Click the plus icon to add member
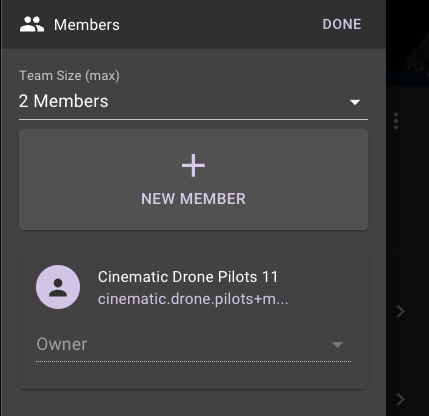Screen dimensions: 429x416 193,165
